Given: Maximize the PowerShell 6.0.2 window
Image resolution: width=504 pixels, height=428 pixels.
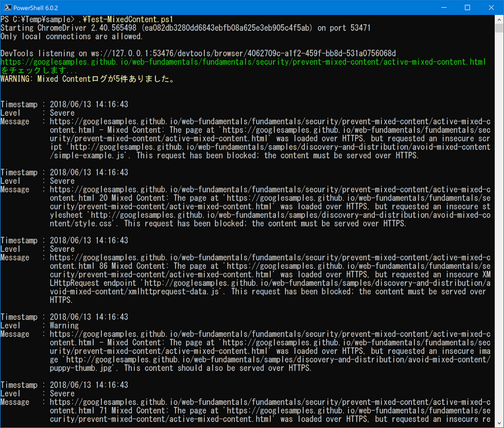Looking at the screenshot, I should pos(468,7).
